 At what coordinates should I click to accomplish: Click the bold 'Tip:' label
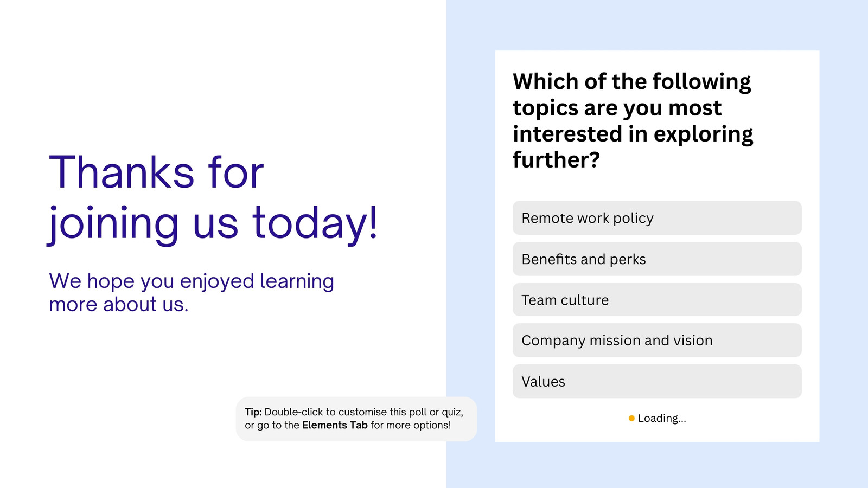click(x=253, y=412)
